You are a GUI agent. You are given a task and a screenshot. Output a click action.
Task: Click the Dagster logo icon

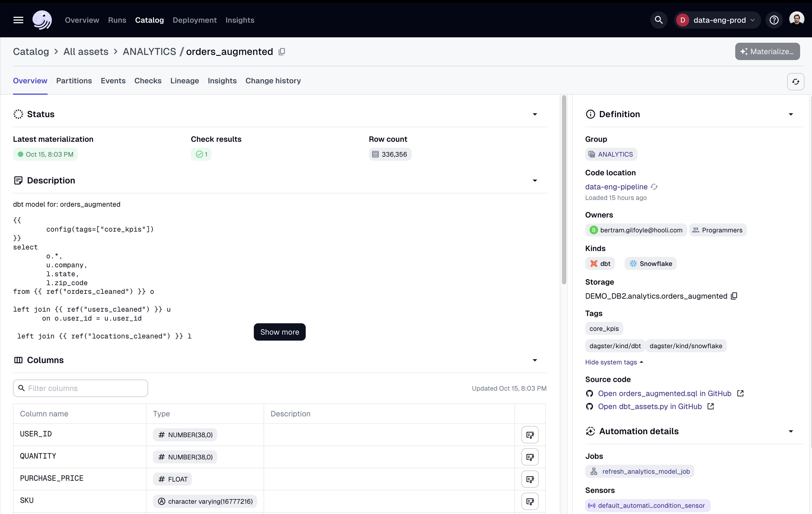click(42, 20)
